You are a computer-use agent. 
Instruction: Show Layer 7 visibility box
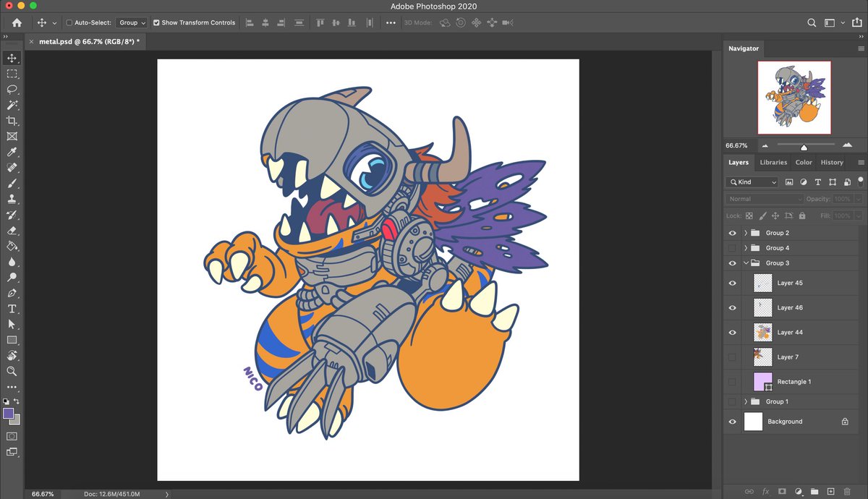pos(732,357)
